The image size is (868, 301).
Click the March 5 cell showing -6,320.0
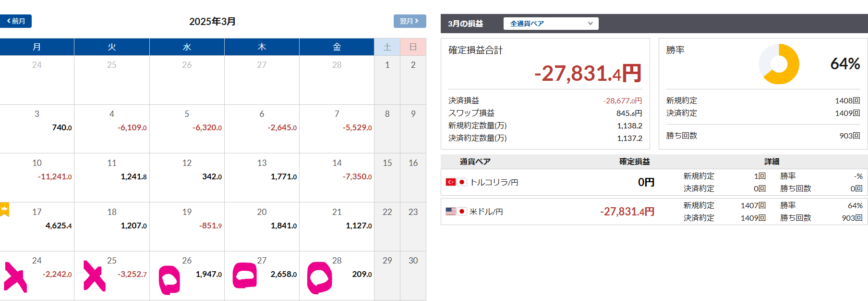point(187,128)
